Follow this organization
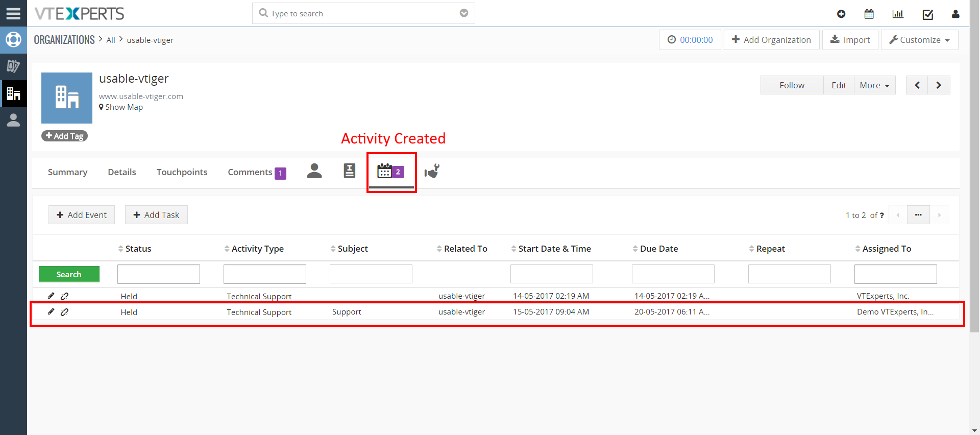Image resolution: width=980 pixels, height=435 pixels. 792,85
